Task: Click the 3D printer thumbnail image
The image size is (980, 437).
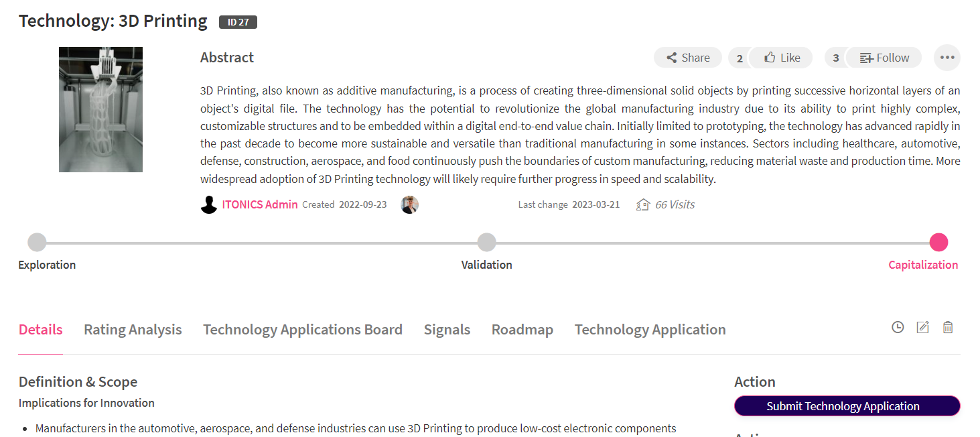Action: point(100,109)
